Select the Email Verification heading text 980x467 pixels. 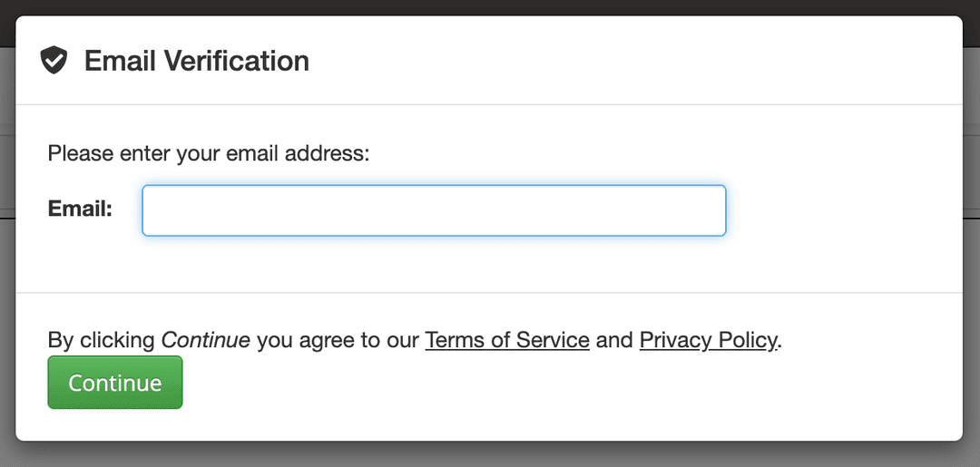click(x=197, y=61)
